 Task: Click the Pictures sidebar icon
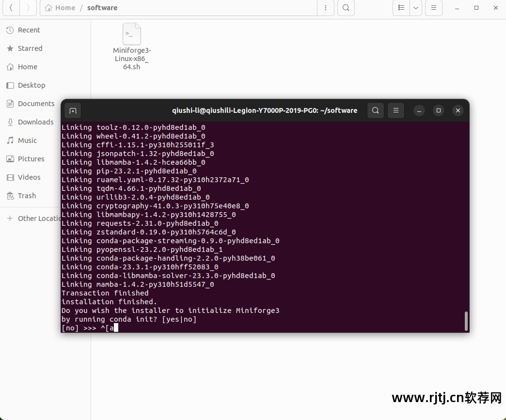pyautogui.click(x=10, y=159)
